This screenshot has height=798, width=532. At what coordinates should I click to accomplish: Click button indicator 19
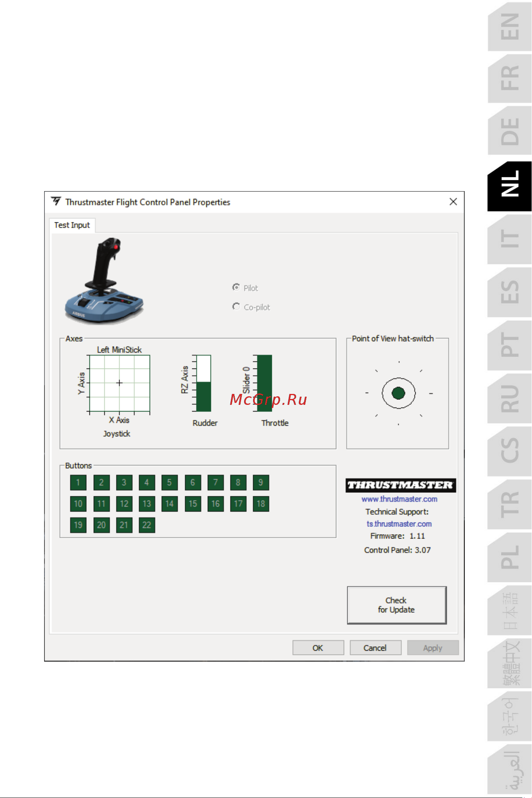[x=78, y=525]
